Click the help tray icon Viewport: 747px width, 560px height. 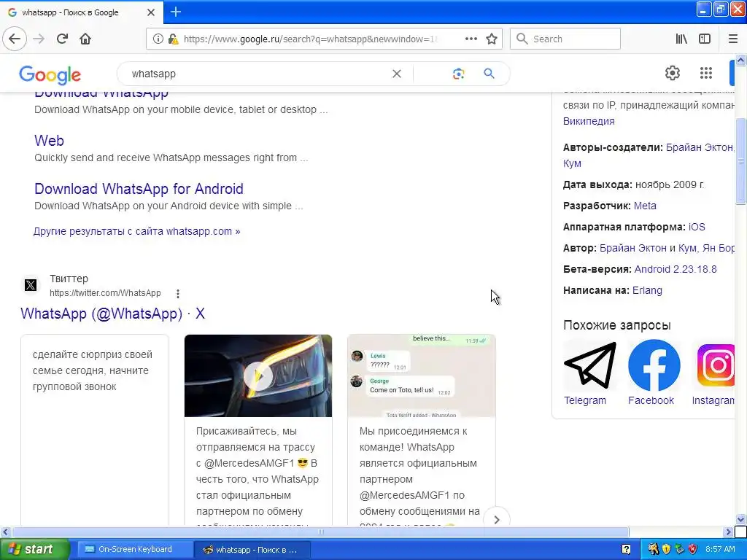626,550
